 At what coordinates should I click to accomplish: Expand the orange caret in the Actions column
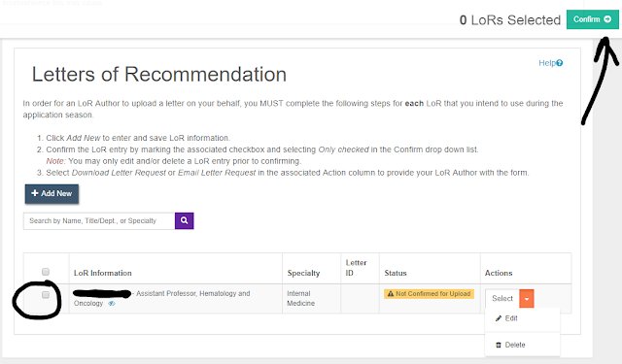pos(527,299)
